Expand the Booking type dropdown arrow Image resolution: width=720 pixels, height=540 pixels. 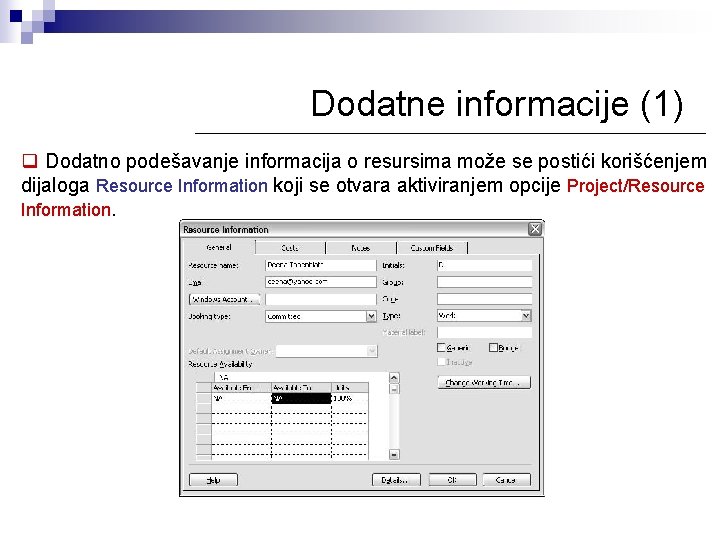click(371, 316)
